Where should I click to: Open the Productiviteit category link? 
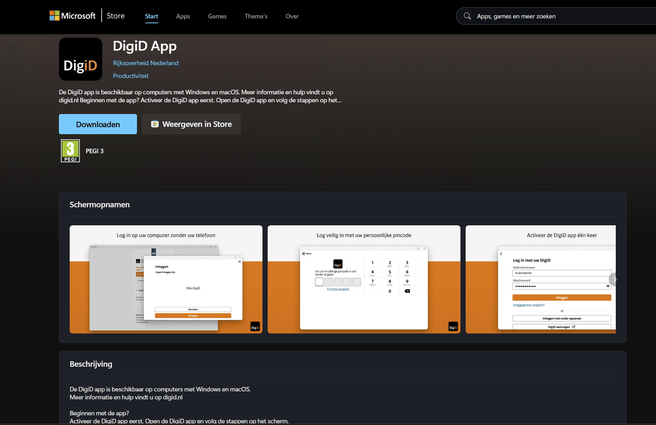[131, 76]
